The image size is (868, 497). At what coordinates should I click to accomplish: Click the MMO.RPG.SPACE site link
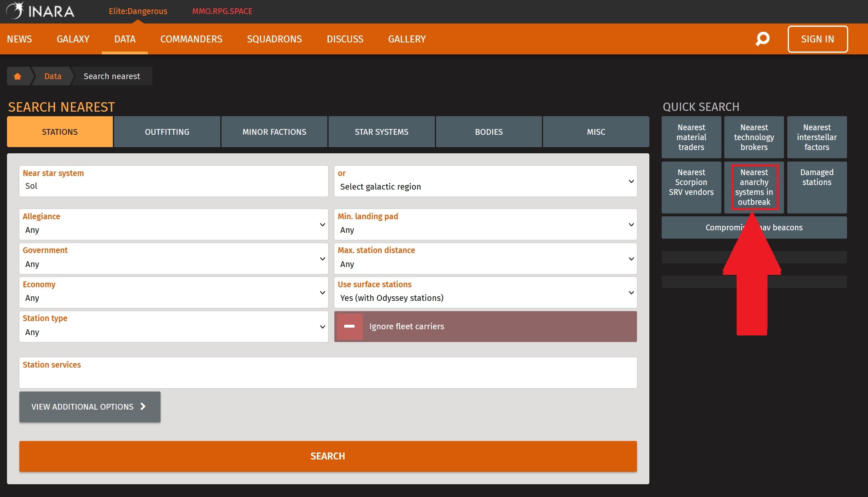point(222,11)
